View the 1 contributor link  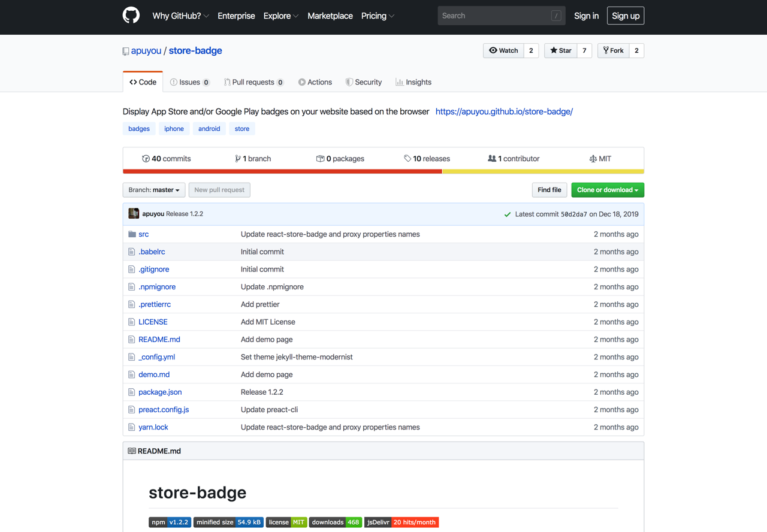(514, 159)
